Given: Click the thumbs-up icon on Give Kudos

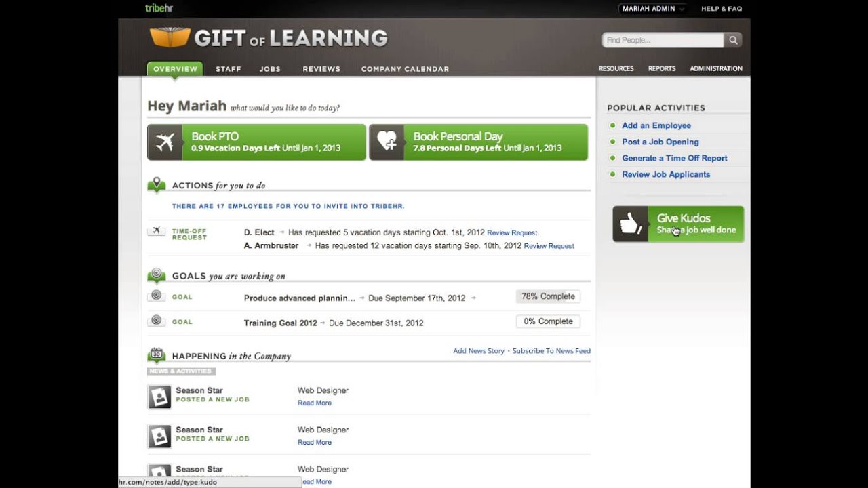Looking at the screenshot, I should pos(630,224).
